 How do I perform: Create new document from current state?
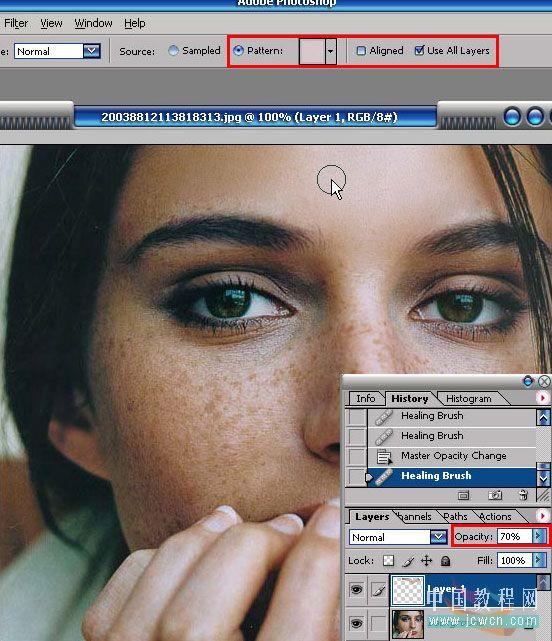pyautogui.click(x=463, y=496)
